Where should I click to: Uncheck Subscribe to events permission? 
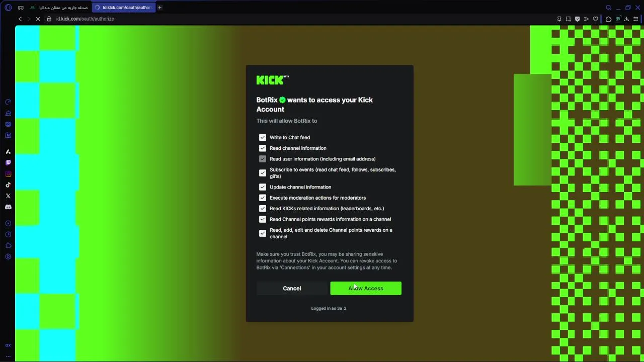(x=263, y=173)
